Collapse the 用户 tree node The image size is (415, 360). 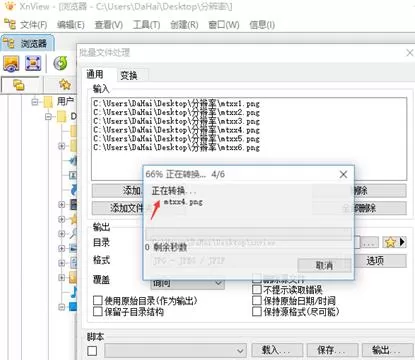click(x=35, y=101)
